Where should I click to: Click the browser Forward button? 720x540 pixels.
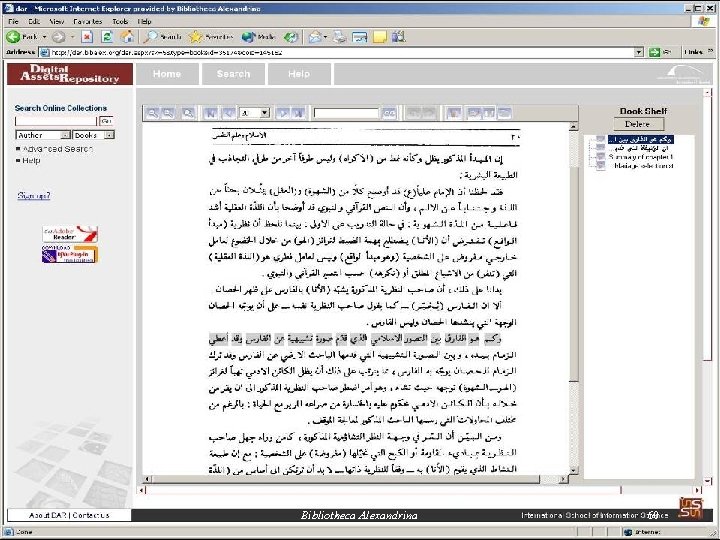click(58, 37)
